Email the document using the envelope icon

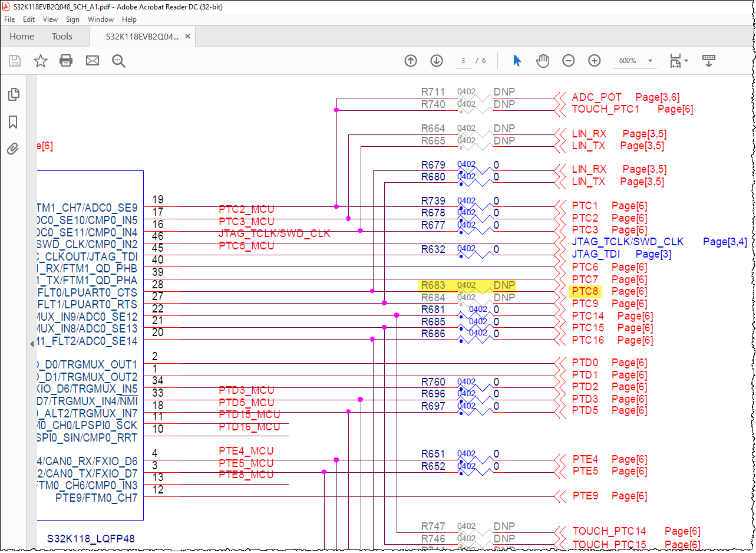click(x=92, y=60)
